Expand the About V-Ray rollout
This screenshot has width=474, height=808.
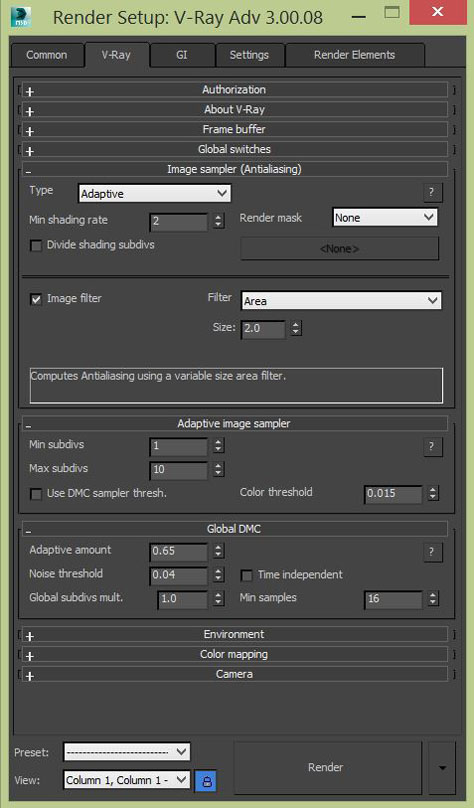pyautogui.click(x=234, y=109)
